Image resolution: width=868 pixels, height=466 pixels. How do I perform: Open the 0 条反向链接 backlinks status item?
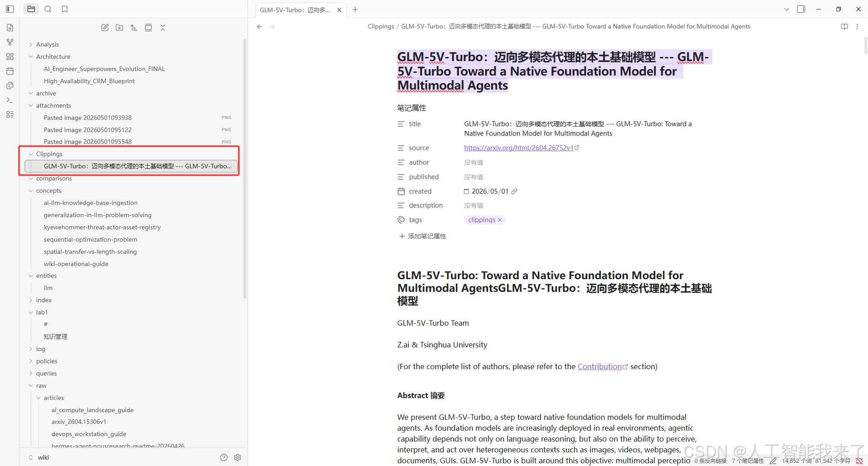(x=711, y=461)
